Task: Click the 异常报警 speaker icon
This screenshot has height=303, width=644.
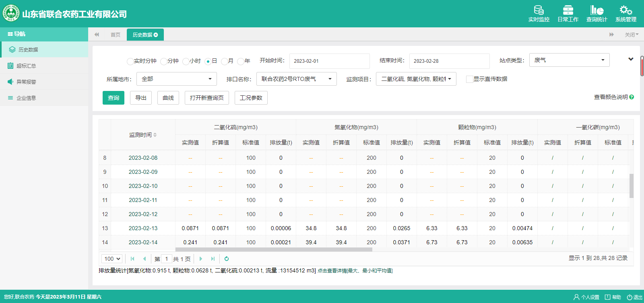Action: 10,82
